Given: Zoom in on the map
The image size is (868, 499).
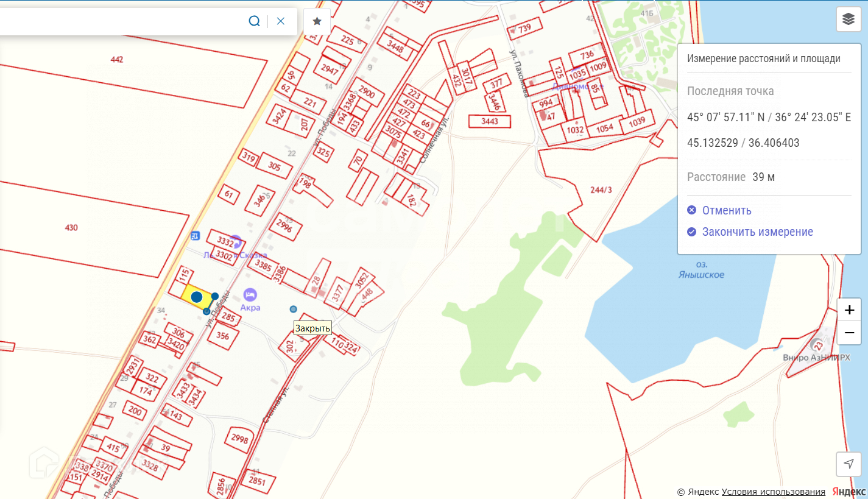Looking at the screenshot, I should coord(849,310).
